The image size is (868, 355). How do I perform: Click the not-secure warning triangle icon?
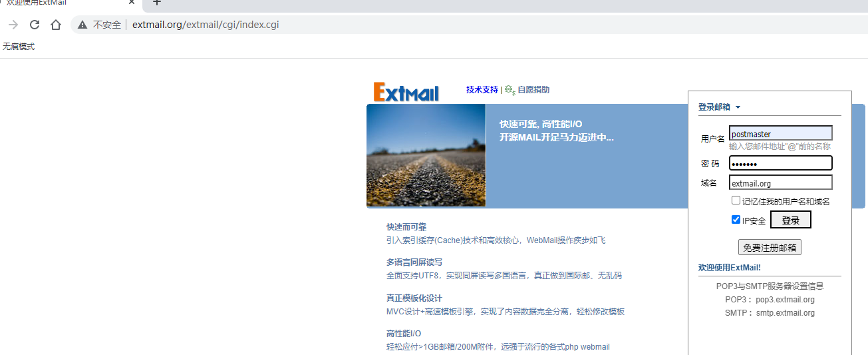click(82, 25)
